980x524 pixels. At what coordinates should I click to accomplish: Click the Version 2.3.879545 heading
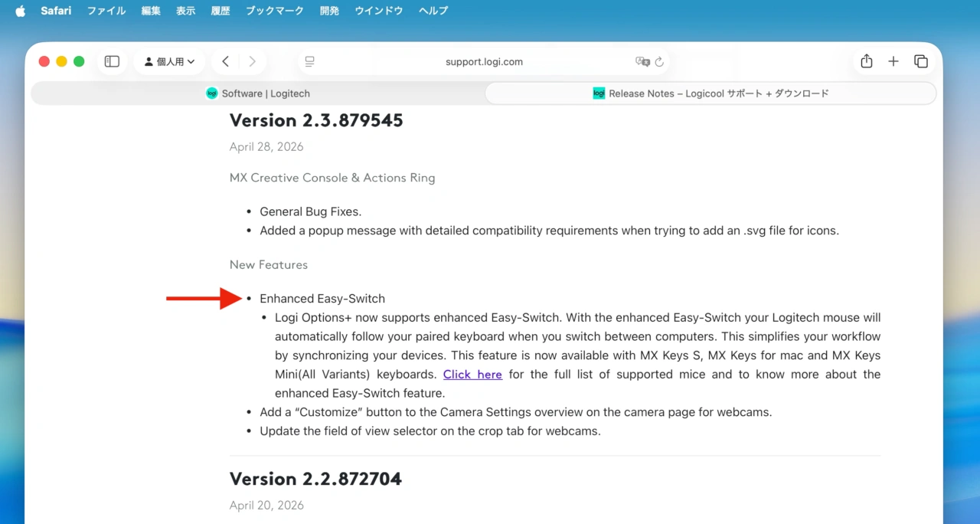click(316, 120)
